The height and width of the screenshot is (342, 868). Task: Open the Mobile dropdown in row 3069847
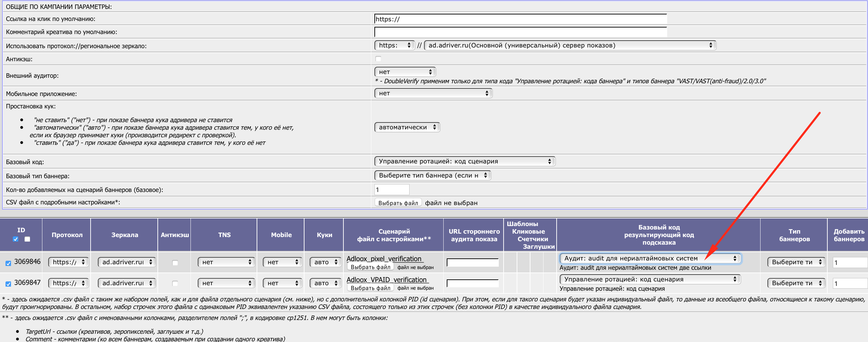pyautogui.click(x=282, y=283)
